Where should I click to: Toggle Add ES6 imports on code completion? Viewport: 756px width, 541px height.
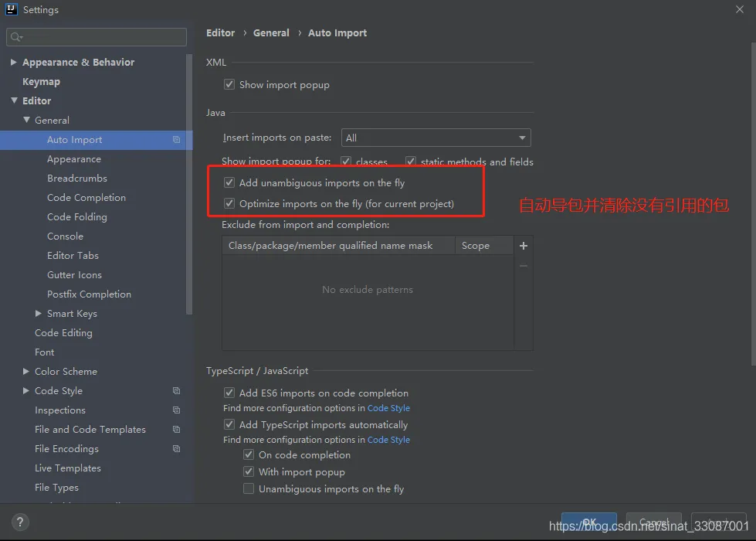pyautogui.click(x=229, y=393)
